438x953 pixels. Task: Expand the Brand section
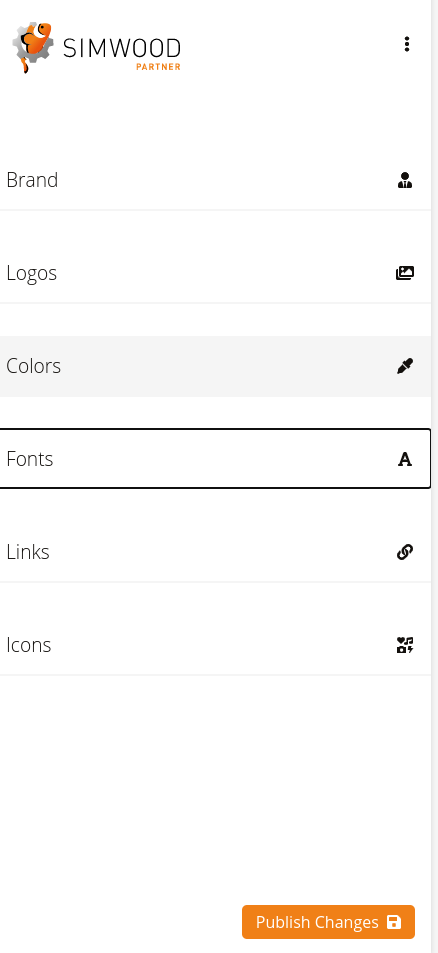point(215,181)
